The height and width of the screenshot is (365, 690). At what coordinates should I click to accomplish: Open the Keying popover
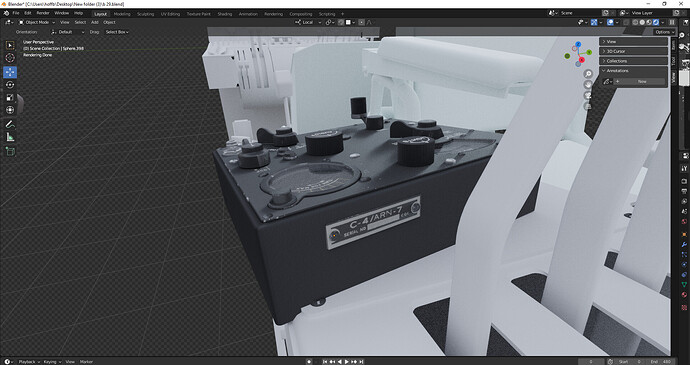(51, 361)
